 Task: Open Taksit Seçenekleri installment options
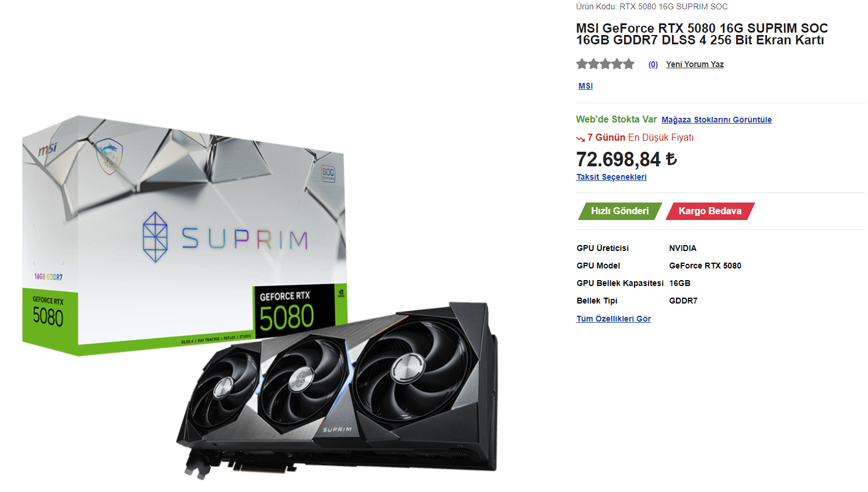coord(611,177)
